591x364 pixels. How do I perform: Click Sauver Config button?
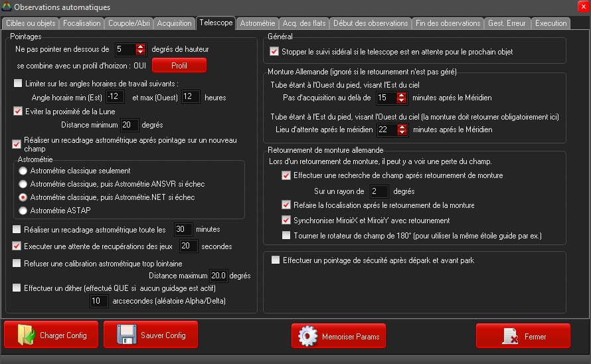coord(150,335)
